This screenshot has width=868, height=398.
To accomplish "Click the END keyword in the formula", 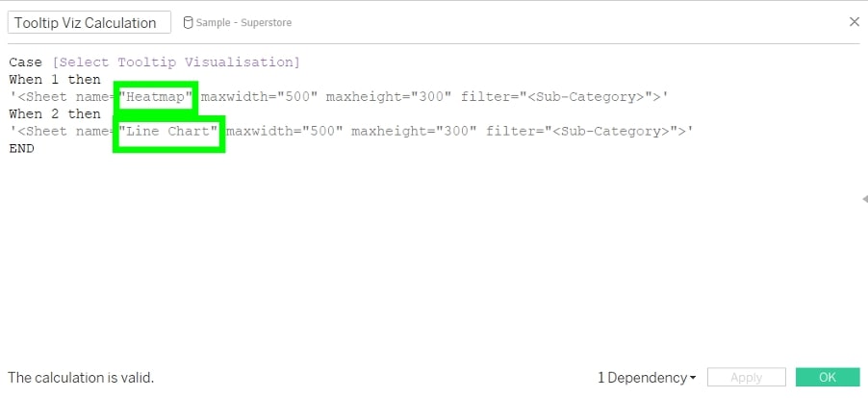I will tap(21, 148).
